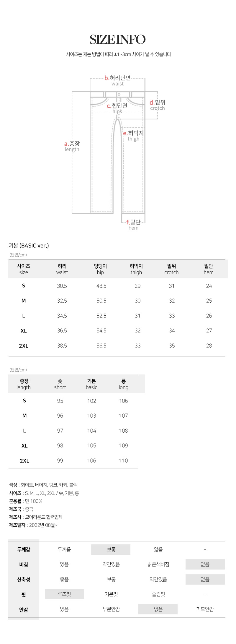Screen dimensions: 236x644
Task: Click the e.허벅지 thigh label
Action: pos(133,136)
